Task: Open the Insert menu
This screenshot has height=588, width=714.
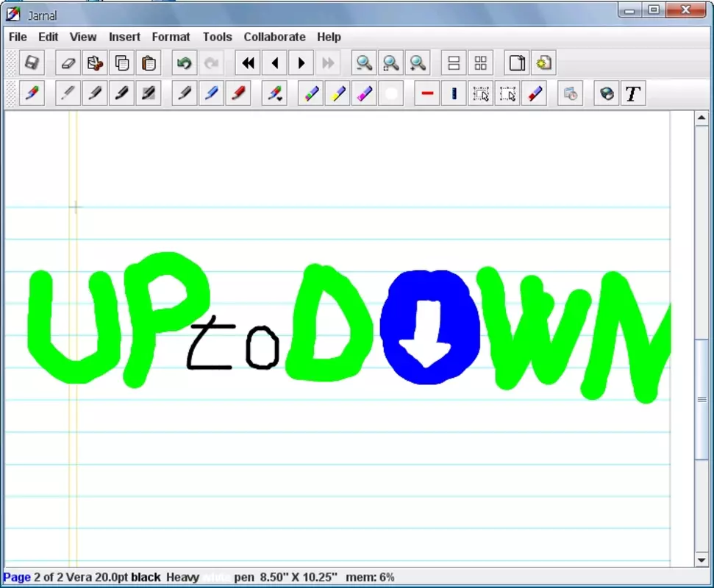Action: [124, 37]
